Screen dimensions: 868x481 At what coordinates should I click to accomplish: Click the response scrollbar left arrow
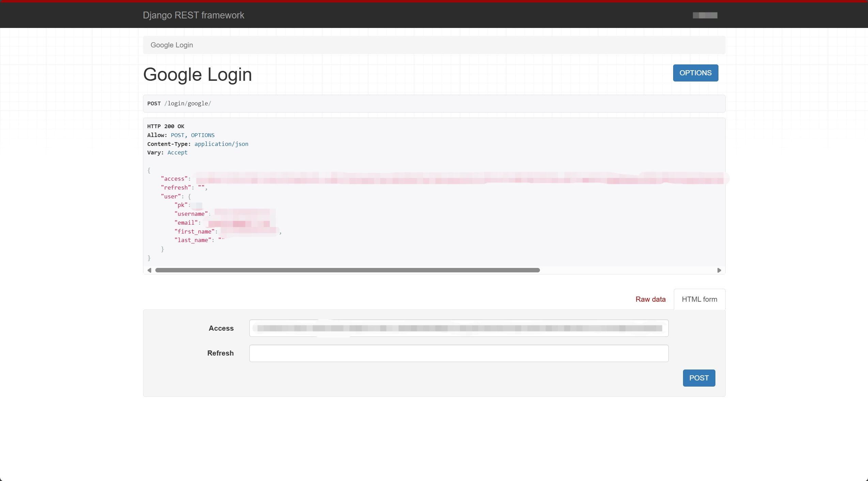[x=149, y=270]
